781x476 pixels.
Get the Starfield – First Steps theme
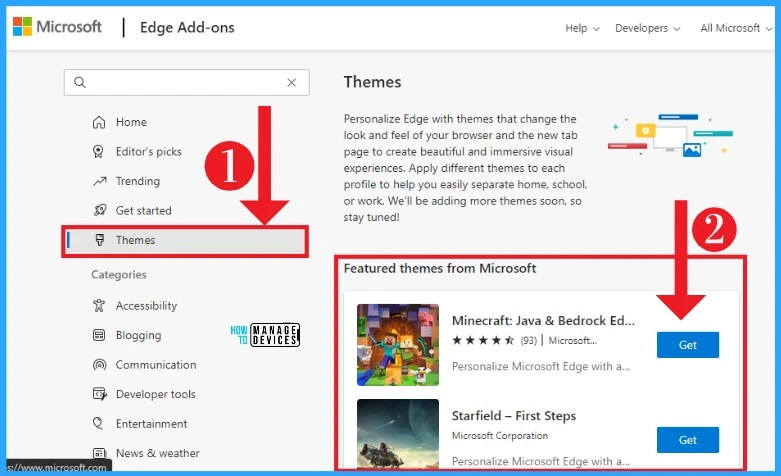[687, 440]
